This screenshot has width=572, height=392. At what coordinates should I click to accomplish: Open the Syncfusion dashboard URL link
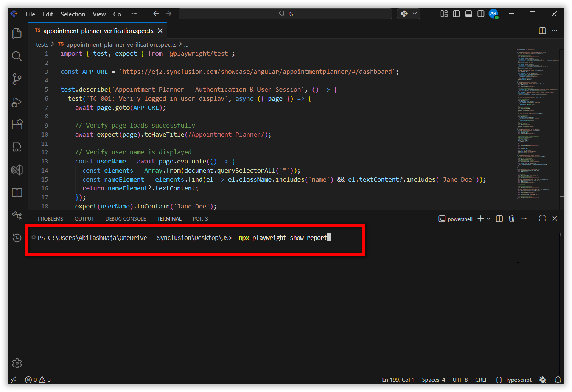(x=257, y=72)
